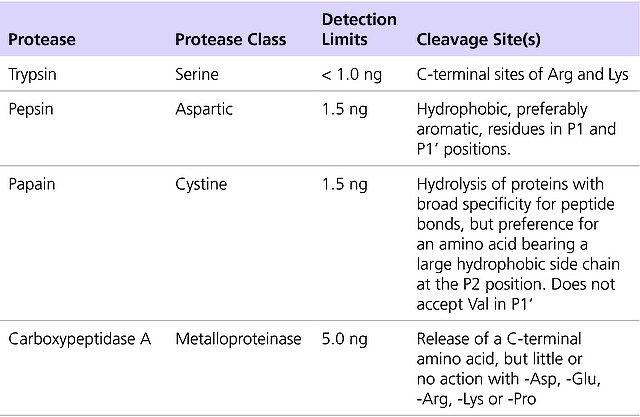Click the Cystine protease class cell
This screenshot has width=640, height=417.
coord(201,185)
